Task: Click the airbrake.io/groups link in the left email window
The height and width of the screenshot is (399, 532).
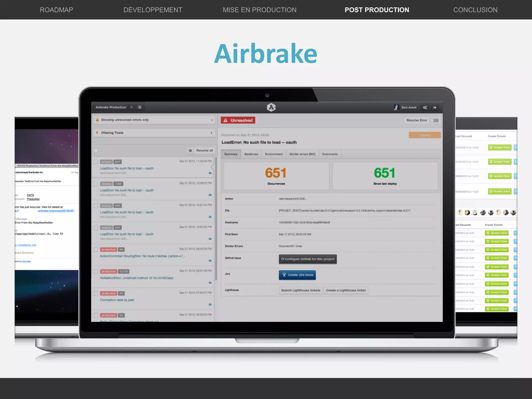Action: point(56,211)
